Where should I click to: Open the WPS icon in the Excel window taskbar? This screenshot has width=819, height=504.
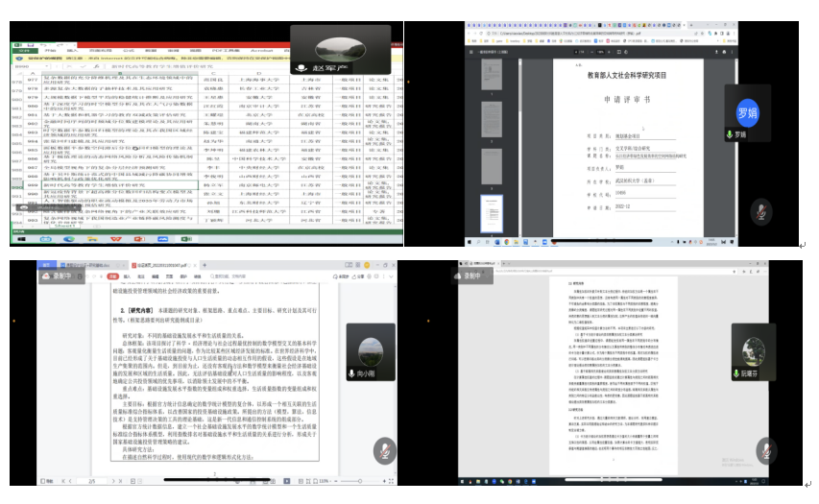(x=116, y=239)
